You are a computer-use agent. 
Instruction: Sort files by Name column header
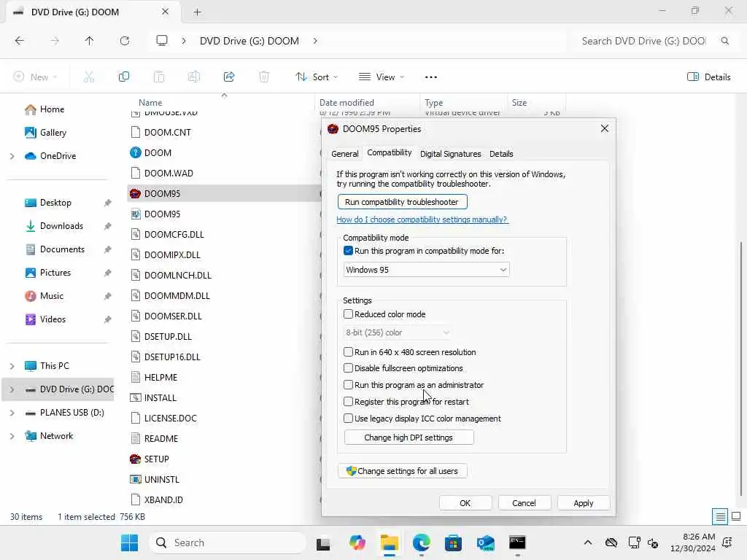pos(150,102)
